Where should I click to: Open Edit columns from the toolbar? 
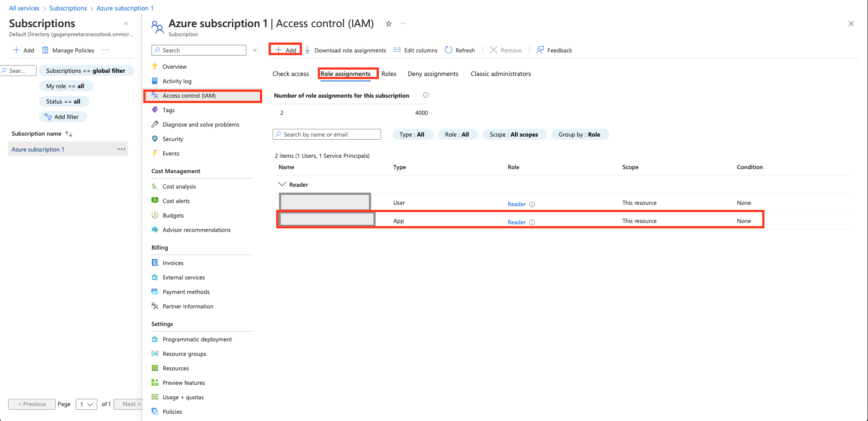click(x=415, y=50)
